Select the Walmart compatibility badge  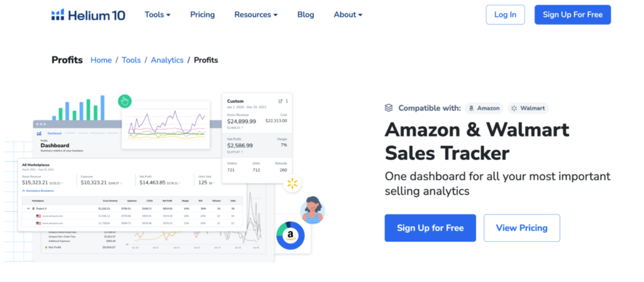point(528,108)
